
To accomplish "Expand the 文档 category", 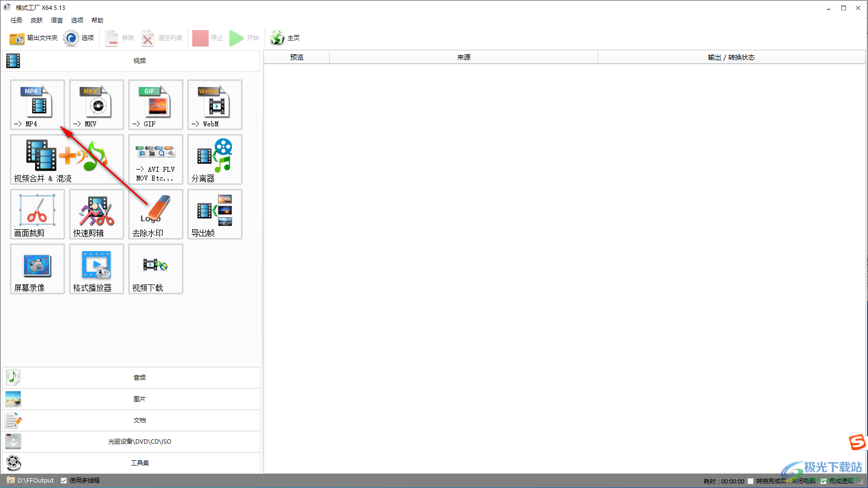I will click(131, 420).
